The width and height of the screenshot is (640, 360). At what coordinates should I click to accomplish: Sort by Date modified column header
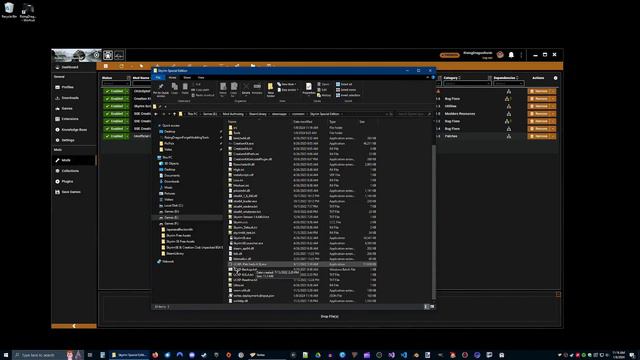(x=303, y=122)
